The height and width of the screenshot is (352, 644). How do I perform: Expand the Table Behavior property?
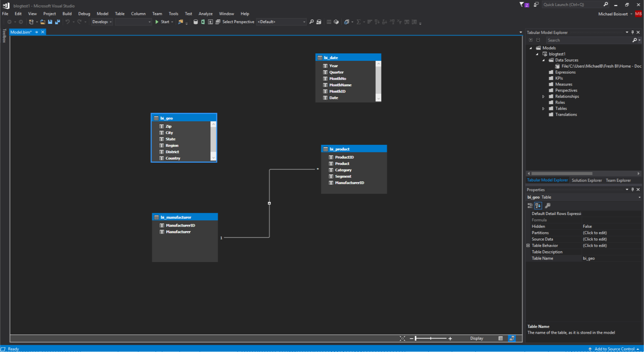click(528, 246)
